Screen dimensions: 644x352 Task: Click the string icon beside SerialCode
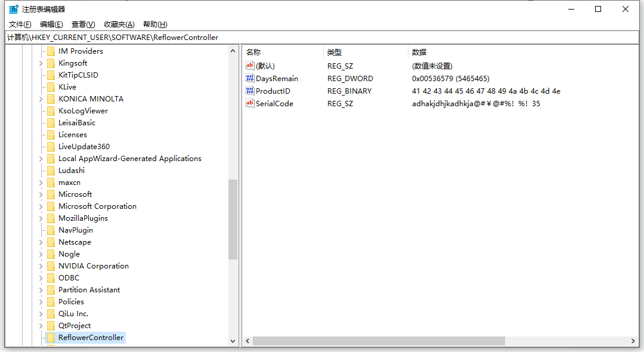coord(249,103)
